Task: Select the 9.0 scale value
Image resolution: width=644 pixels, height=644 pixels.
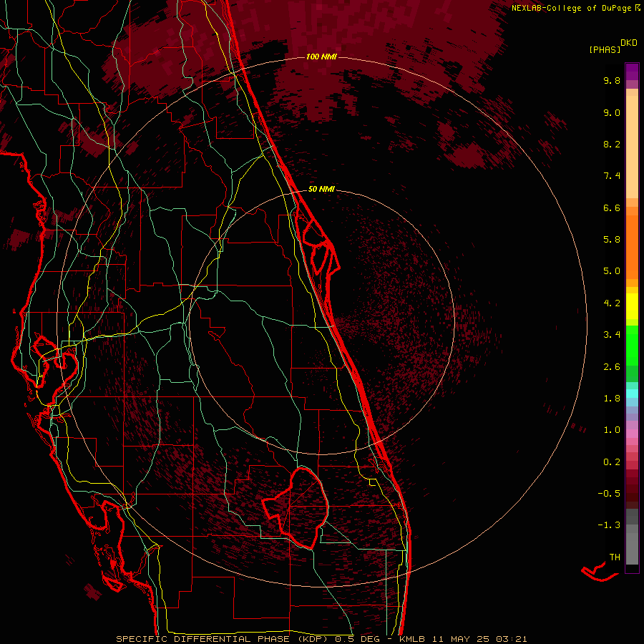Action: [612, 112]
